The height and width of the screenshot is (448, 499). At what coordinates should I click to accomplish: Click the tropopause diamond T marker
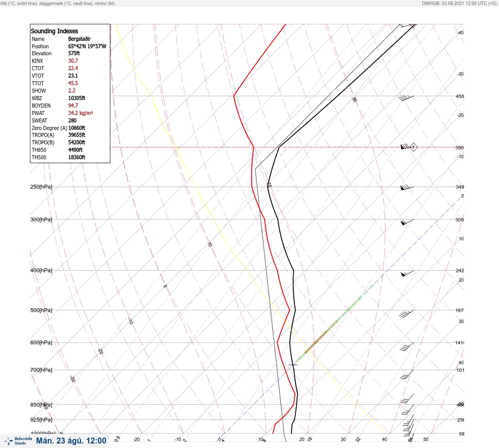pyautogui.click(x=413, y=147)
